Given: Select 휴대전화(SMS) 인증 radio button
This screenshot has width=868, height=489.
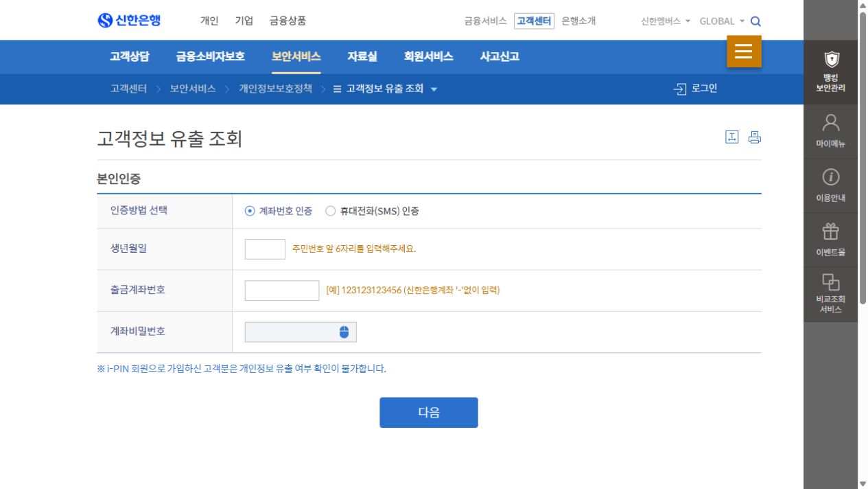Looking at the screenshot, I should 330,212.
